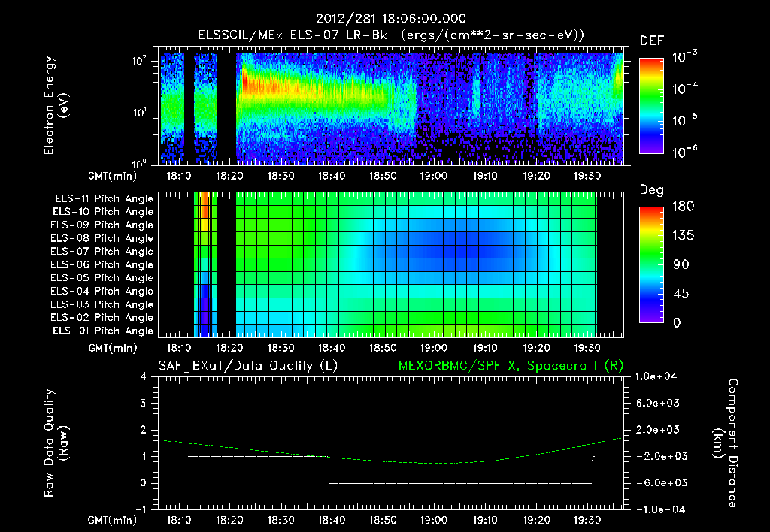Click the ELS-05 Pitch Angle row label
Image resolution: width=770 pixels, height=532 pixels.
point(102,278)
